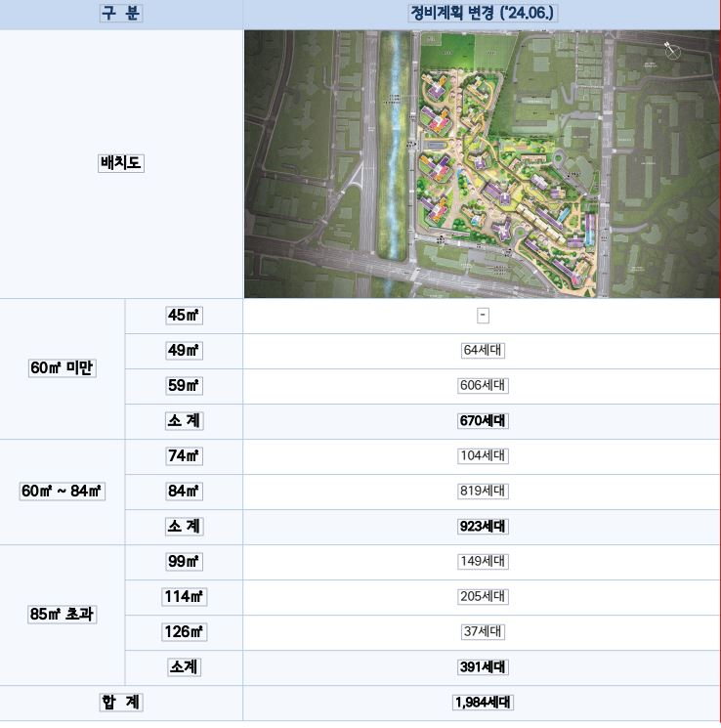Screen dimensions: 721x728
Task: Click the 합 계 total label
Action: [121, 703]
